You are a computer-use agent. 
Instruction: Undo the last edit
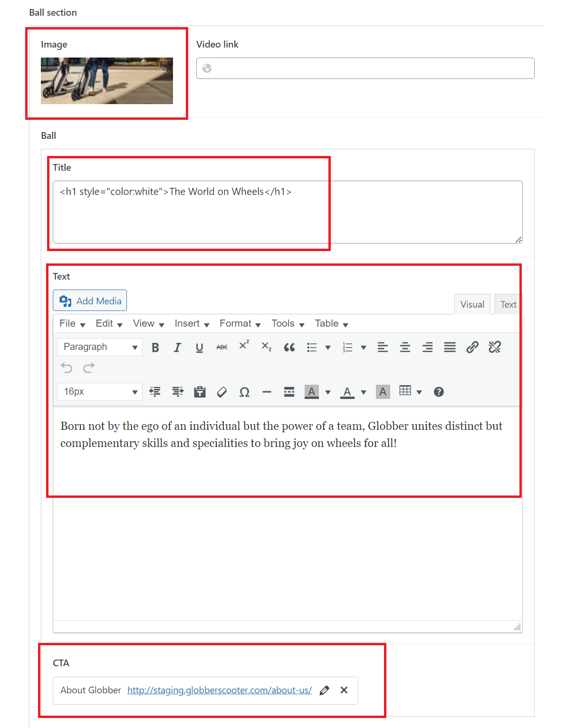(67, 368)
